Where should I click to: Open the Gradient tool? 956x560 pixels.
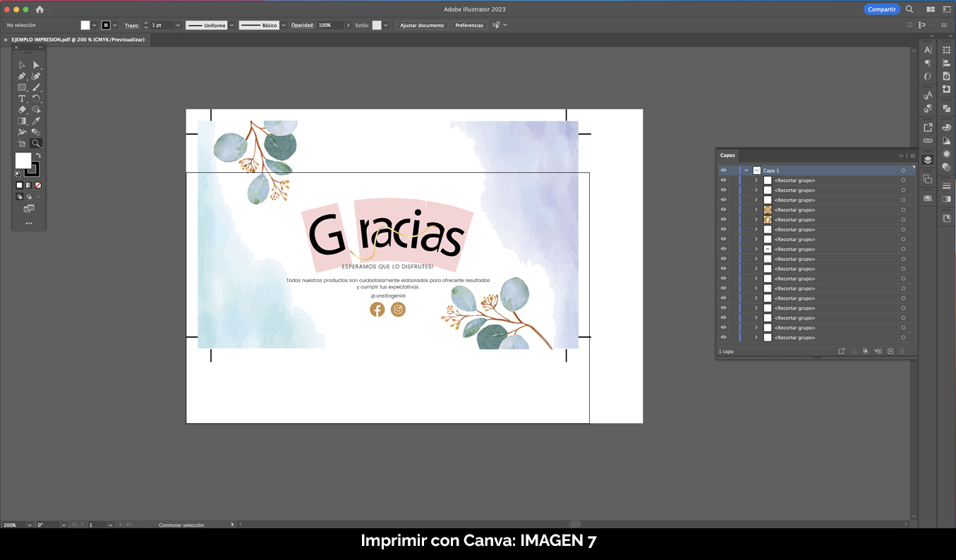pyautogui.click(x=21, y=121)
